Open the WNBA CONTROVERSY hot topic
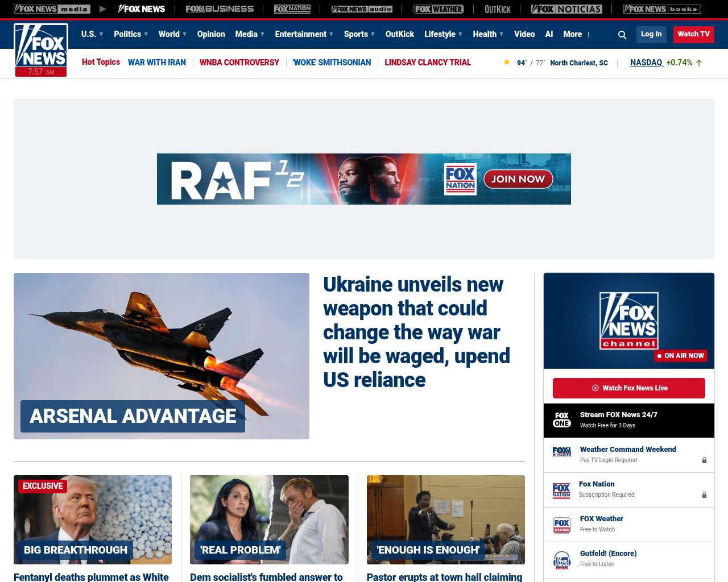This screenshot has height=582, width=728. (239, 63)
